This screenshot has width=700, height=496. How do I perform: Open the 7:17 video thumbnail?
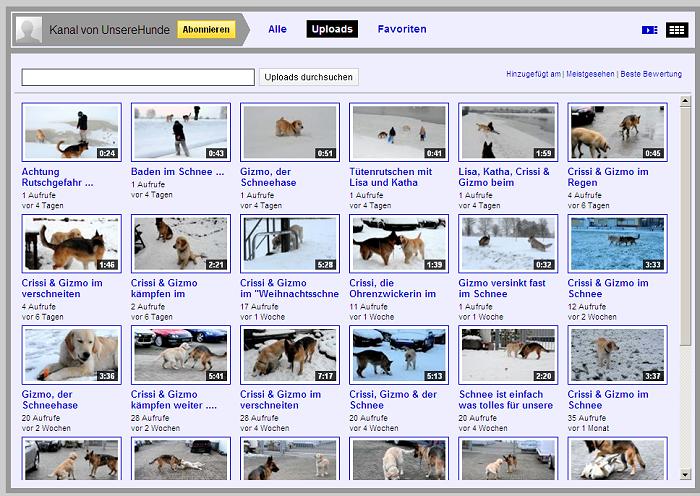point(290,355)
